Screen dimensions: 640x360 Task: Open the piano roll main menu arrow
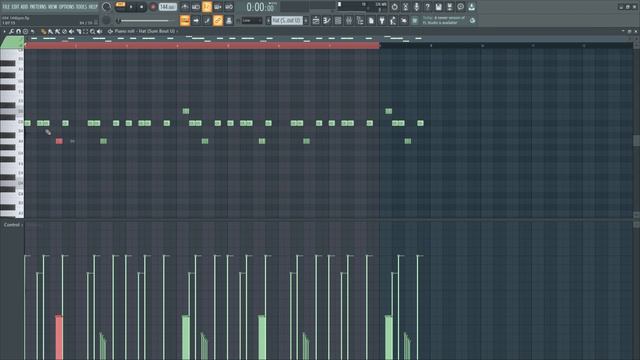pyautogui.click(x=4, y=31)
